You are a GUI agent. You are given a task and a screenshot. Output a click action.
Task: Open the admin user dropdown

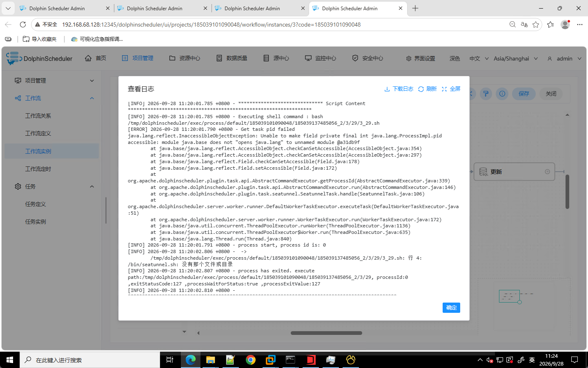(x=564, y=58)
